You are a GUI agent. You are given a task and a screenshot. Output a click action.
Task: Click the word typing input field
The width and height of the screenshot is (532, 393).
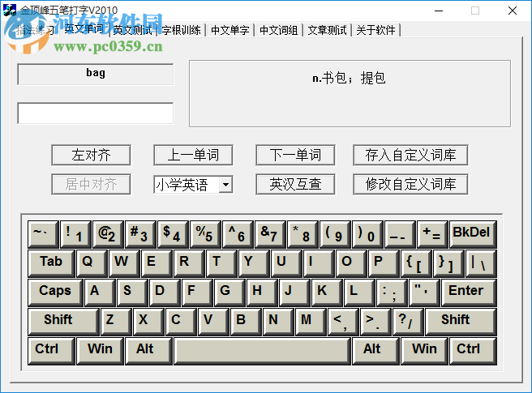[95, 113]
